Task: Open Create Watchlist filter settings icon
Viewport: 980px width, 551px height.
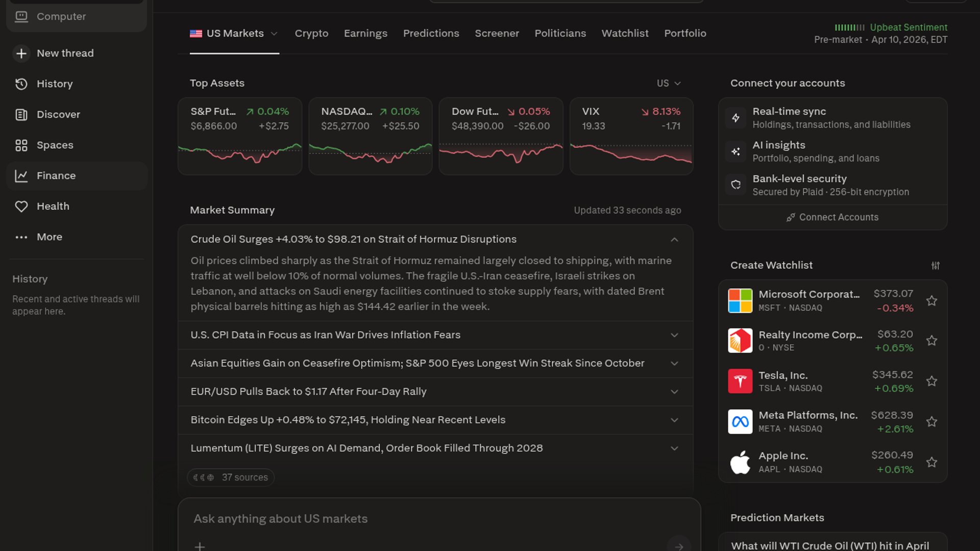Action: click(x=935, y=266)
